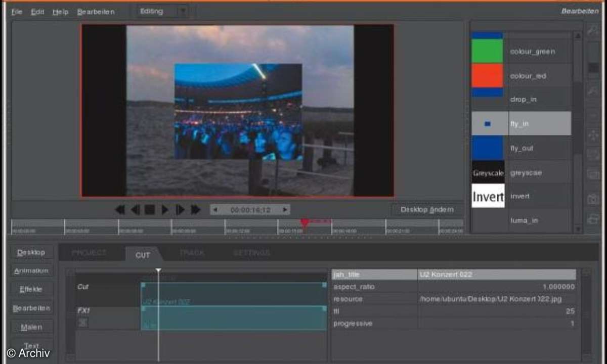Open the SETTINGS tab
607x364 pixels.
point(252,253)
